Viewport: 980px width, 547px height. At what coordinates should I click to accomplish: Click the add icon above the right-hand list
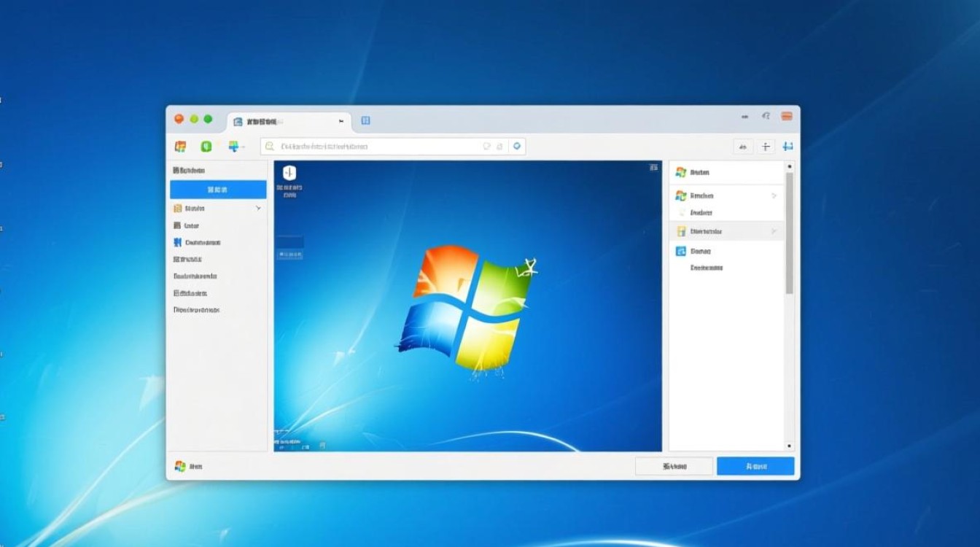click(x=765, y=146)
